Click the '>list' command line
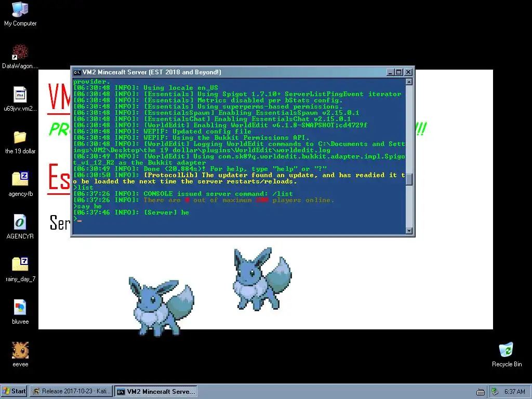532x399 pixels. pyautogui.click(x=83, y=188)
